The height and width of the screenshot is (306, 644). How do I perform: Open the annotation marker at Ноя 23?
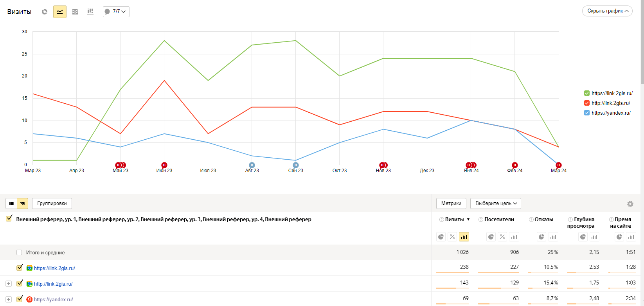point(383,165)
